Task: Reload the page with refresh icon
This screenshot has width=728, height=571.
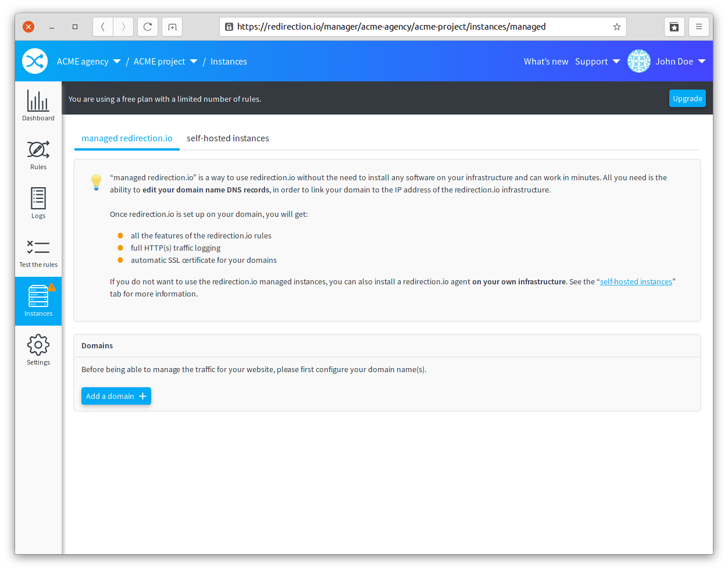Action: [x=148, y=27]
